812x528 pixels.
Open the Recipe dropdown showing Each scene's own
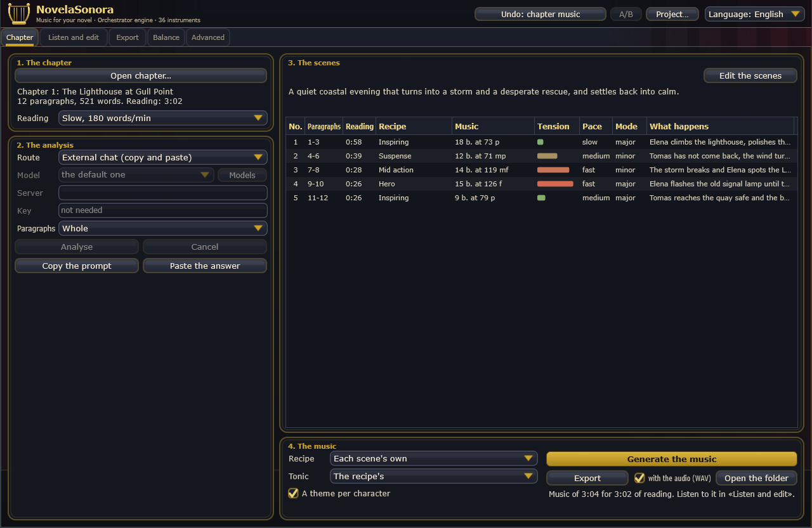point(434,458)
